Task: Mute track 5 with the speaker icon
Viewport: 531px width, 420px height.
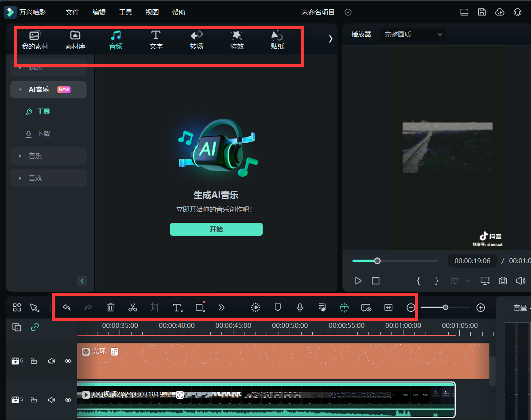Action: coord(51,400)
